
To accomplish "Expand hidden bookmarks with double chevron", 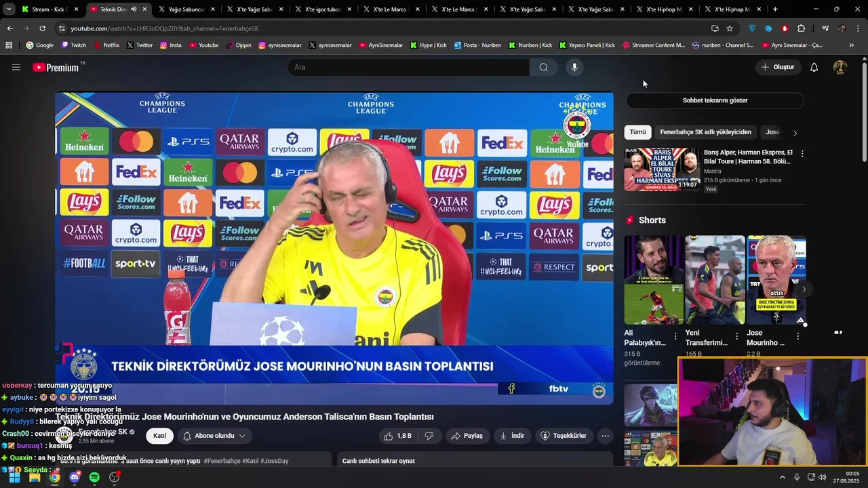I will tap(852, 45).
